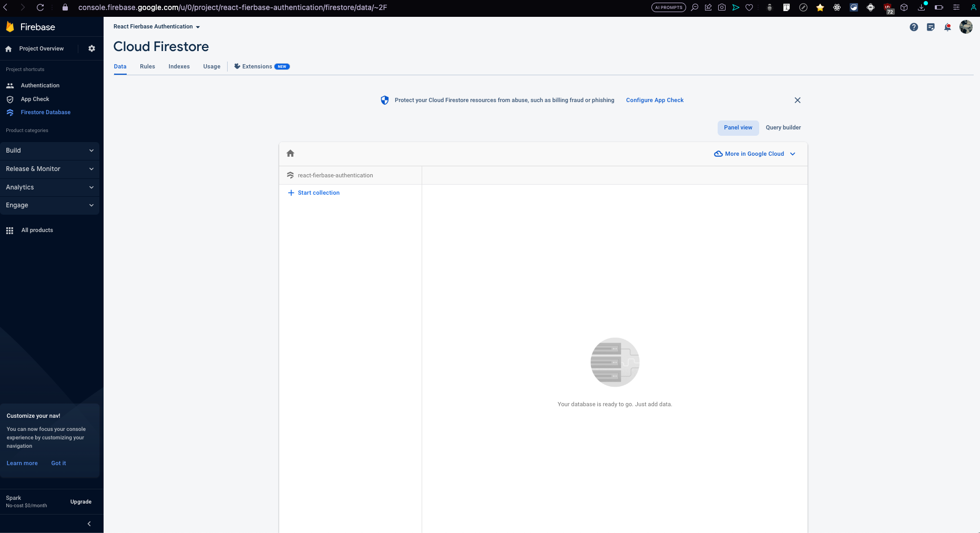This screenshot has height=533, width=980.
Task: Open Firebase notifications bell
Action: 947,27
